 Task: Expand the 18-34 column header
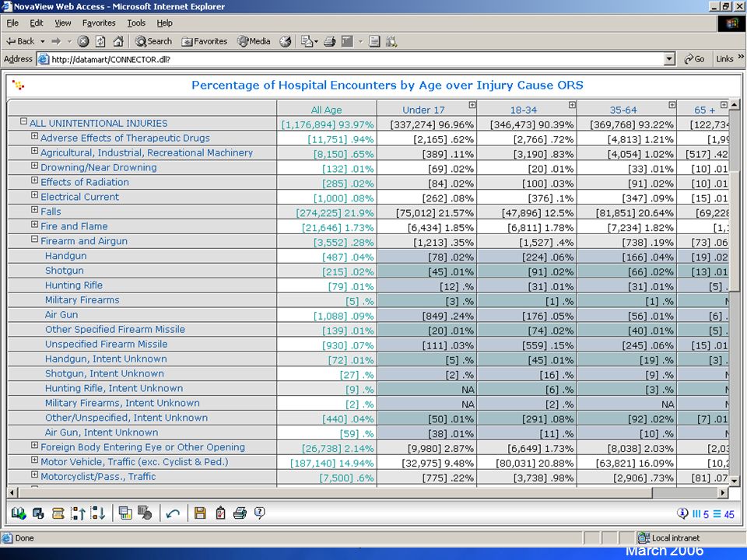pos(572,105)
